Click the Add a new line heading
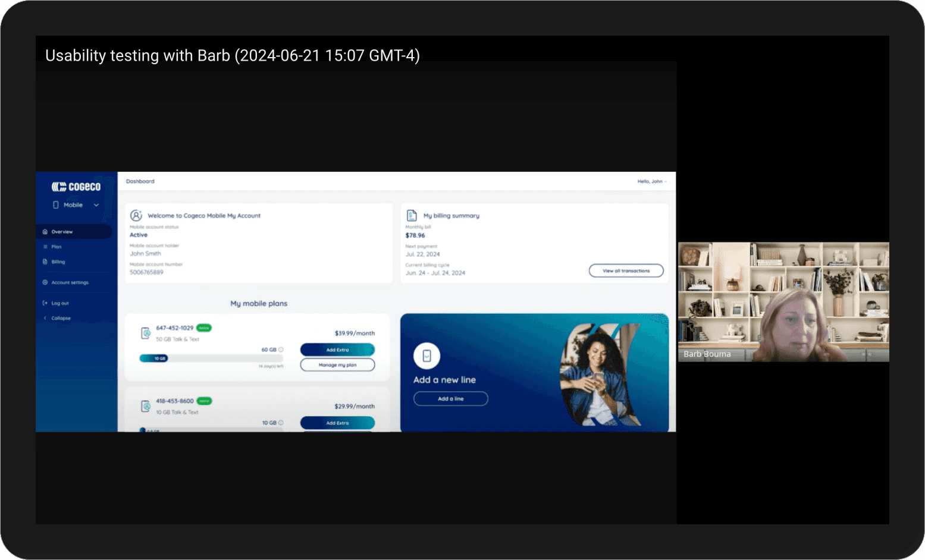Viewport: 925px width, 560px height. [444, 380]
